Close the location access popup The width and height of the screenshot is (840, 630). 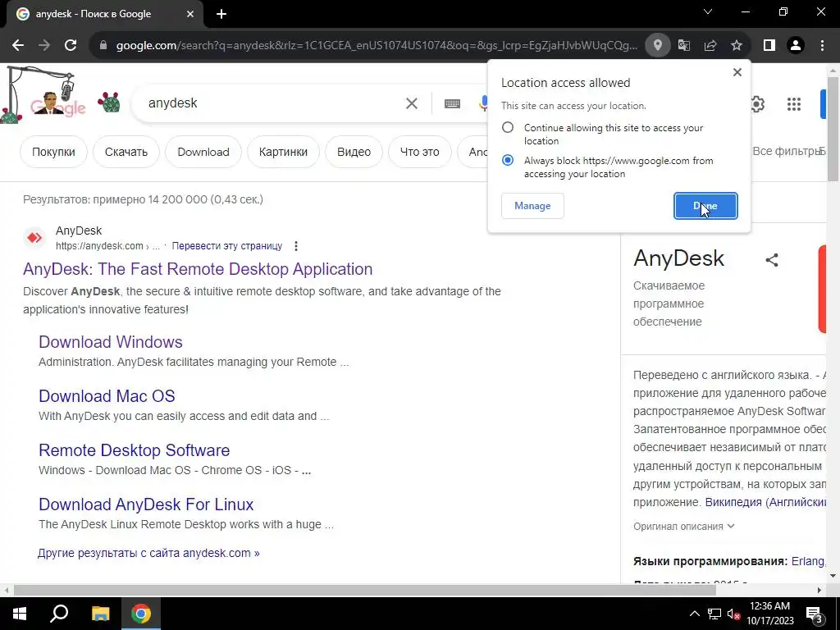[x=737, y=72]
